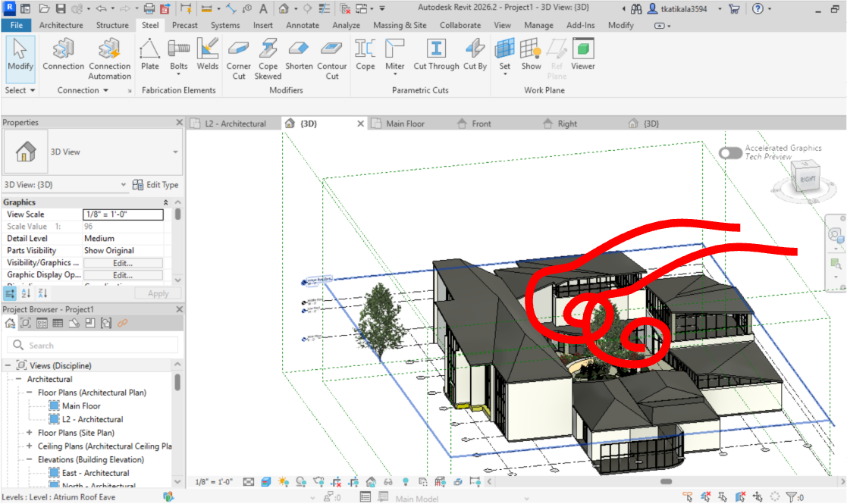
Task: Open the Bolts tool
Action: [x=179, y=57]
